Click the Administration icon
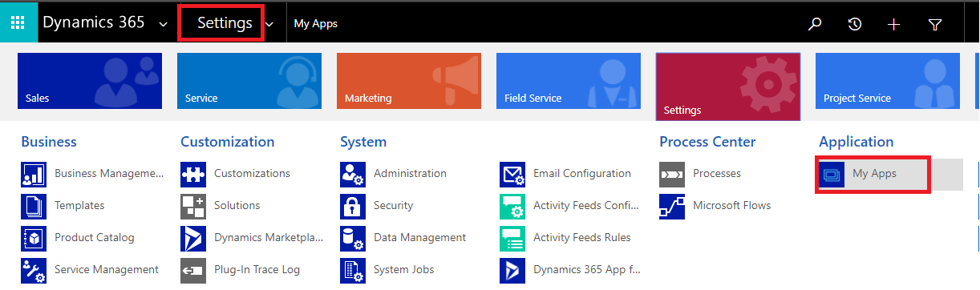This screenshot has height=290, width=980. 353,174
